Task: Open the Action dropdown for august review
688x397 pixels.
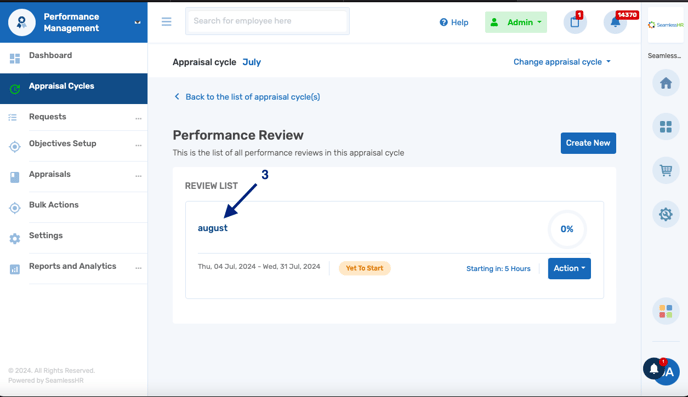Action: (569, 268)
